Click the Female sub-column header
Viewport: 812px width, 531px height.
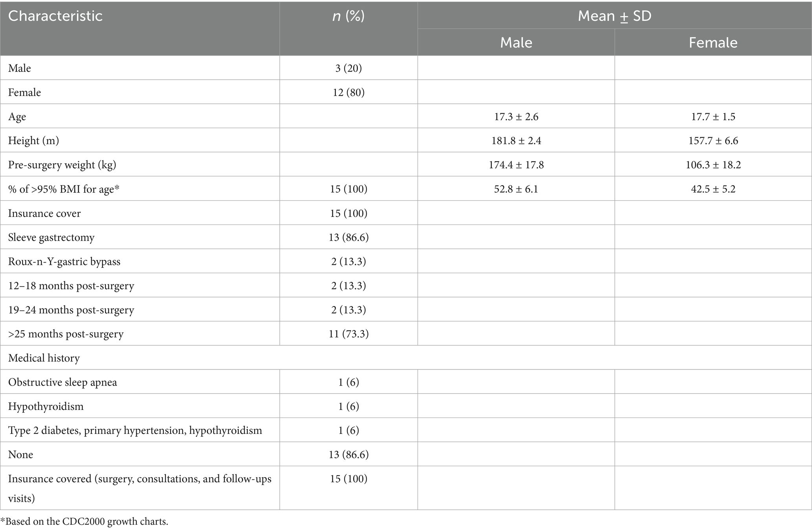coord(713,42)
